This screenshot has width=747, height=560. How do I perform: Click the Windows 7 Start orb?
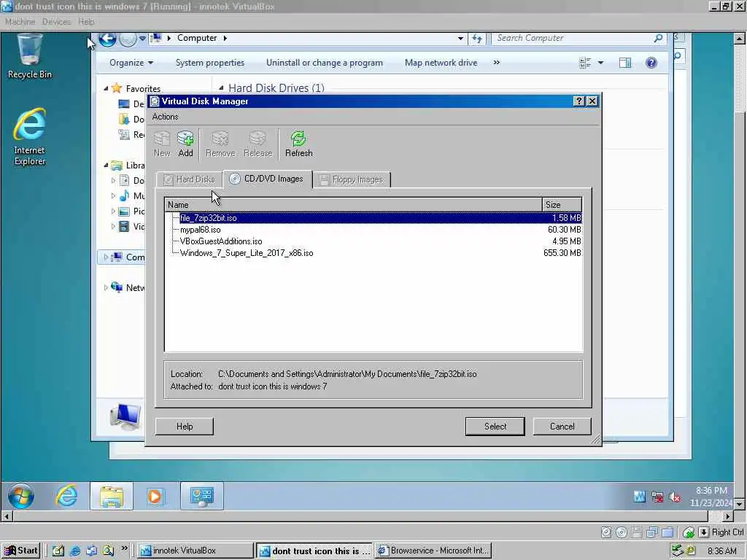tap(21, 496)
